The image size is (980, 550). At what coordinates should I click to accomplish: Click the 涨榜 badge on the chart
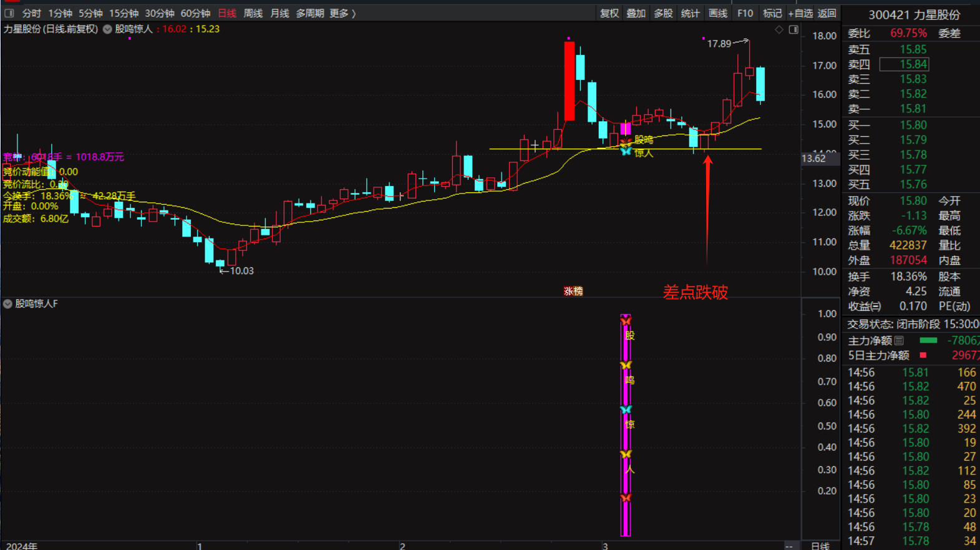pos(573,291)
